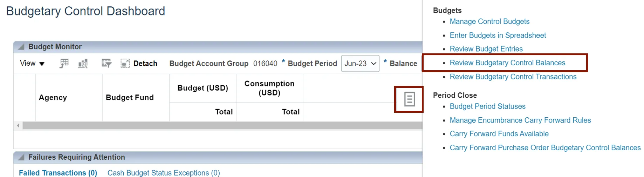Viewport: 644px width, 177px height.
Task: Open Manage Encumbrance Carry Forward Rules
Action: click(520, 120)
